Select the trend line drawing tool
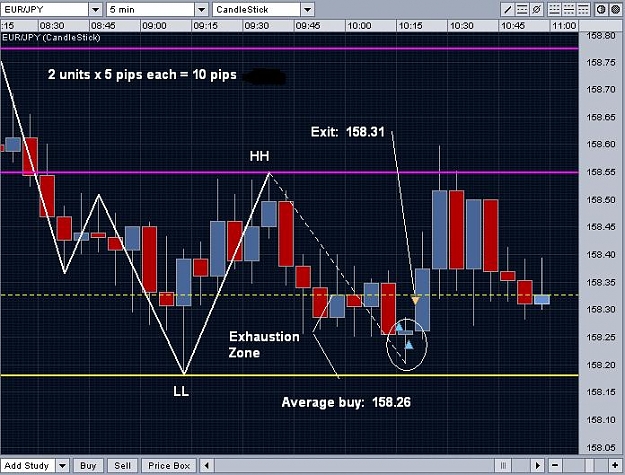625x475 pixels. (x=507, y=9)
